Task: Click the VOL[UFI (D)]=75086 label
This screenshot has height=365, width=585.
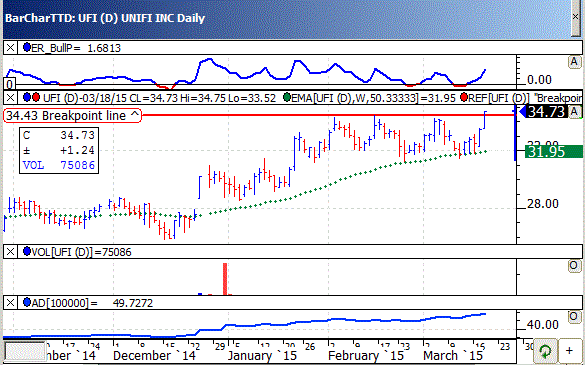Action: click(81, 252)
